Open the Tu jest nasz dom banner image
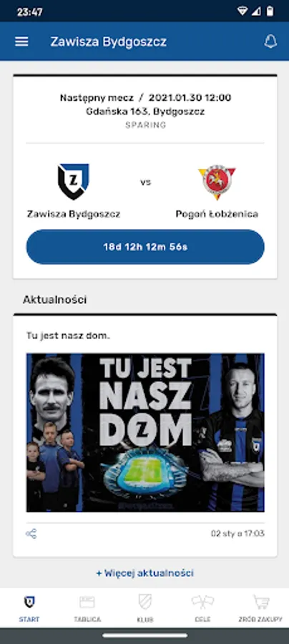 (145, 432)
